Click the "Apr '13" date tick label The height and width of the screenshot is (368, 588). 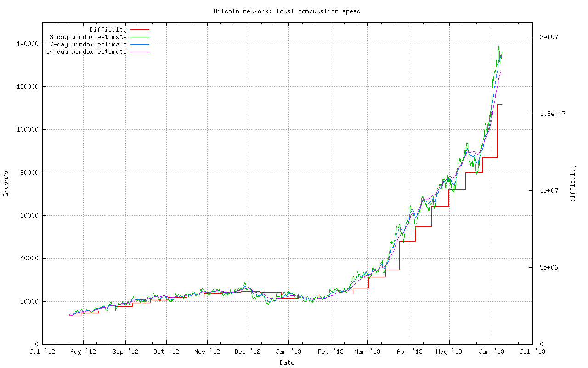(409, 352)
